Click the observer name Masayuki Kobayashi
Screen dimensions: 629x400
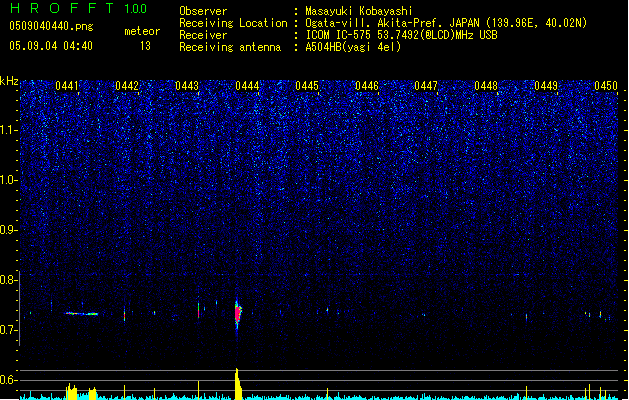(359, 11)
